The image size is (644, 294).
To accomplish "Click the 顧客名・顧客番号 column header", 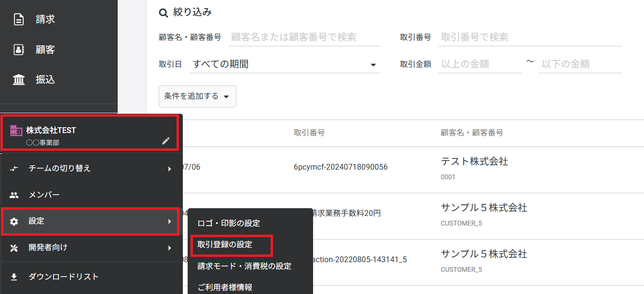I will tap(472, 133).
